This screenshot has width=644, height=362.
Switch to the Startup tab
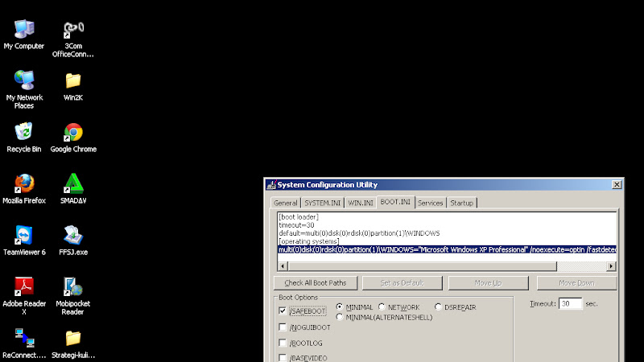click(x=461, y=203)
